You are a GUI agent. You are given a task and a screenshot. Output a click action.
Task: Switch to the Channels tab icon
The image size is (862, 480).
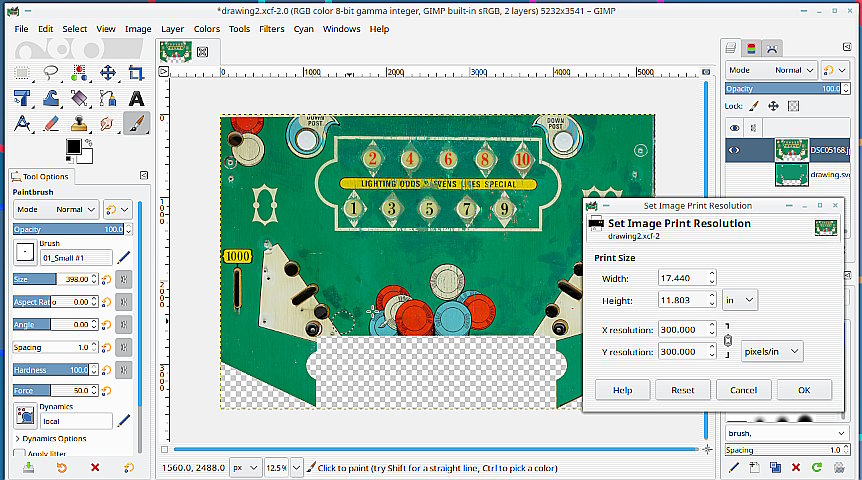point(751,48)
